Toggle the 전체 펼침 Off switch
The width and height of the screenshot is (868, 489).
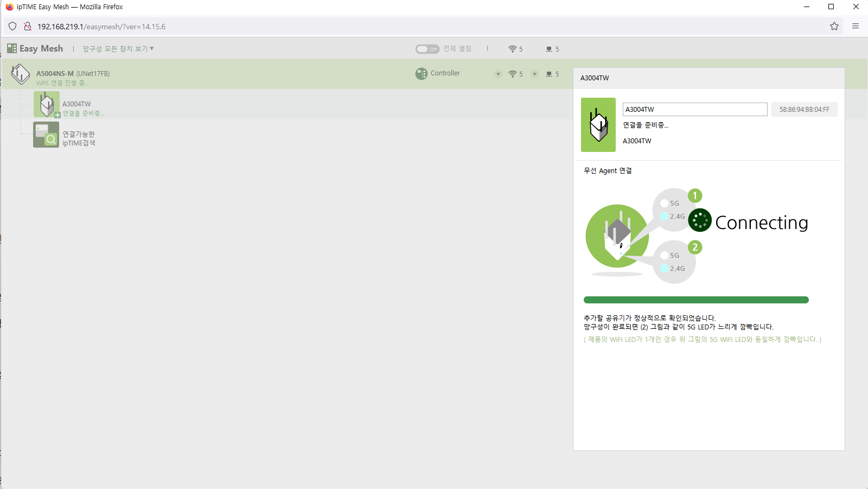[x=427, y=49]
